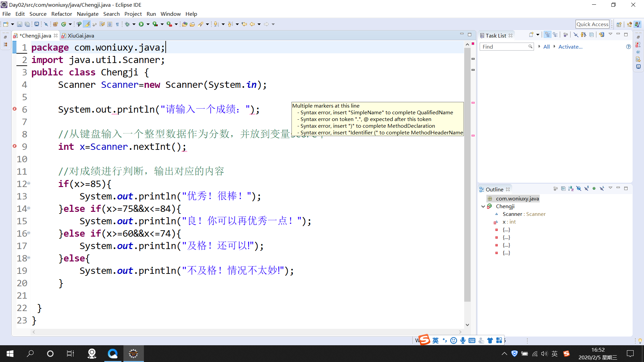Click the Open Task folder icon
This screenshot has height=362, width=644.
192,24
